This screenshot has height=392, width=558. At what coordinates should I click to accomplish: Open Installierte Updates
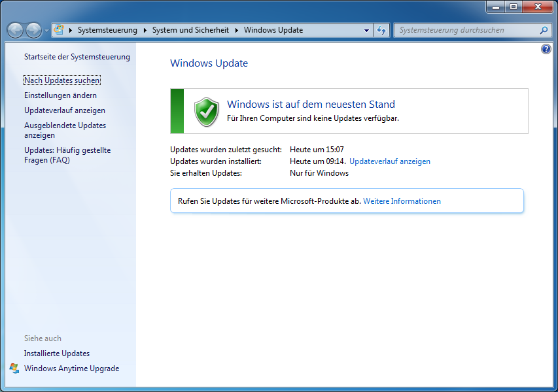[x=57, y=353]
